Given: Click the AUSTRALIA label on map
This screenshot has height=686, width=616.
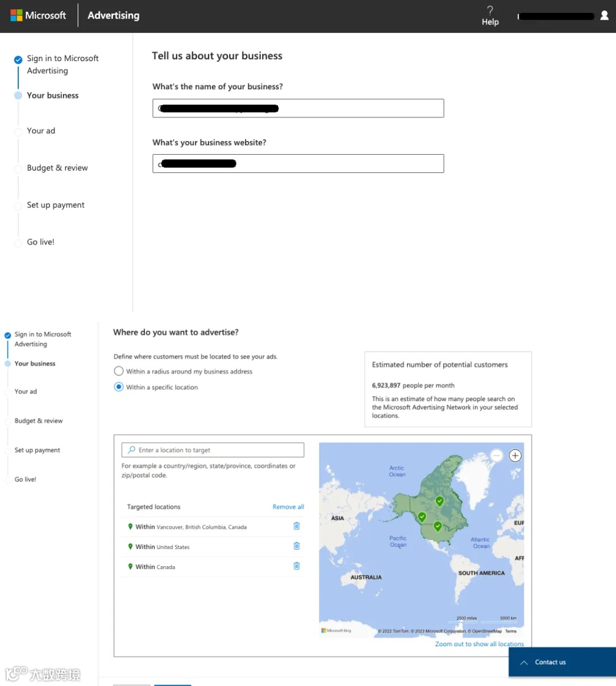Looking at the screenshot, I should tap(366, 578).
